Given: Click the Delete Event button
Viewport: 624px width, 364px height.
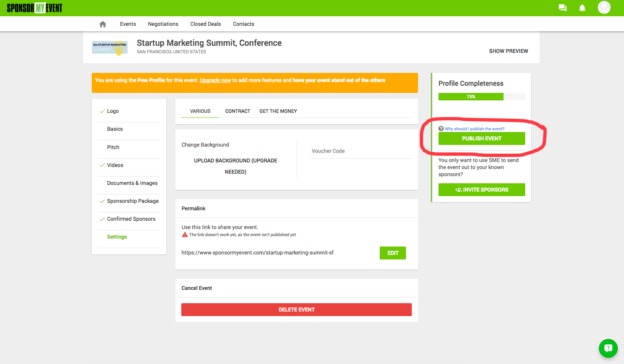Looking at the screenshot, I should (296, 309).
